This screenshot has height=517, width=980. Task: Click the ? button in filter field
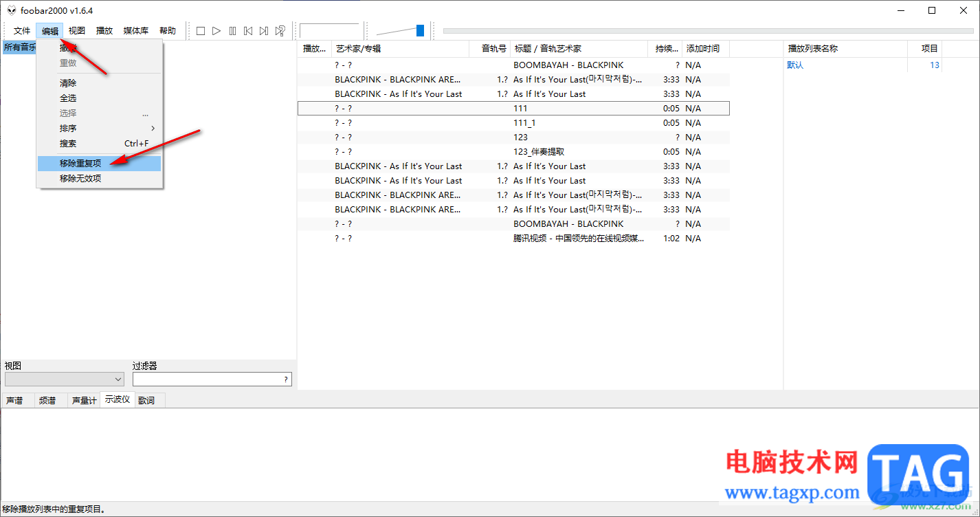pos(286,379)
